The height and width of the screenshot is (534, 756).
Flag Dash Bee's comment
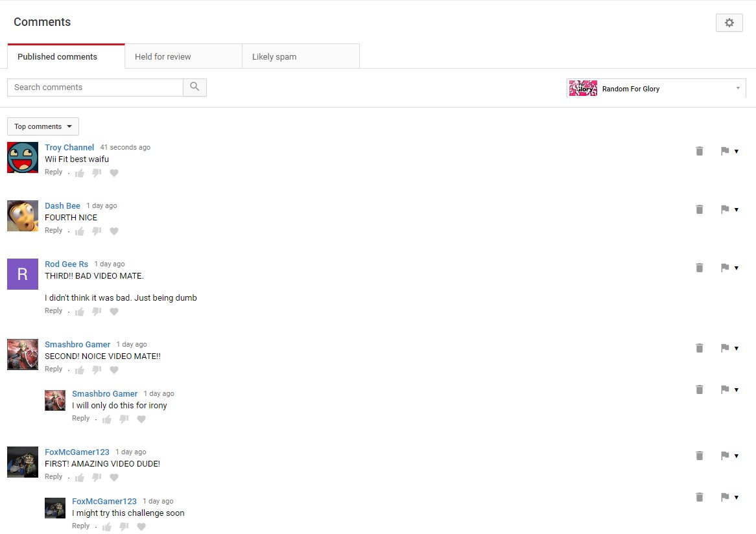(x=725, y=210)
